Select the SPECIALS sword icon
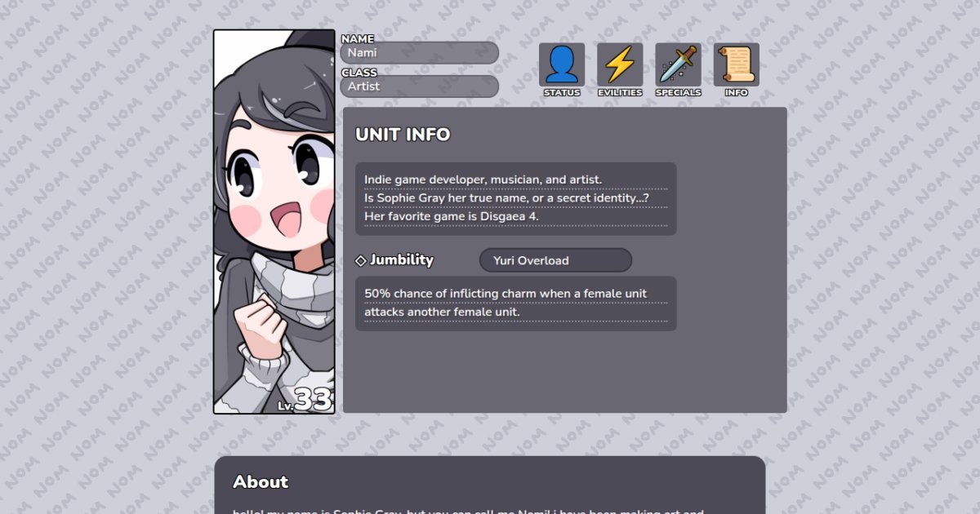The image size is (980, 514). coord(678,64)
